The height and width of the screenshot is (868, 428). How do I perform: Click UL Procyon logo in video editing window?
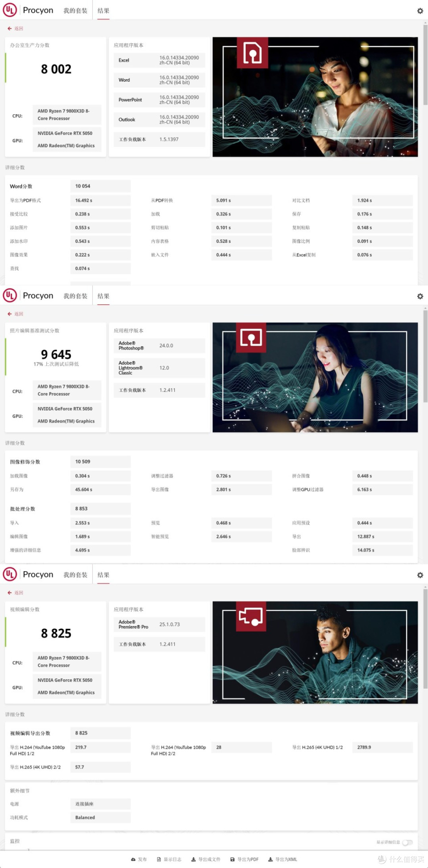pos(28,574)
